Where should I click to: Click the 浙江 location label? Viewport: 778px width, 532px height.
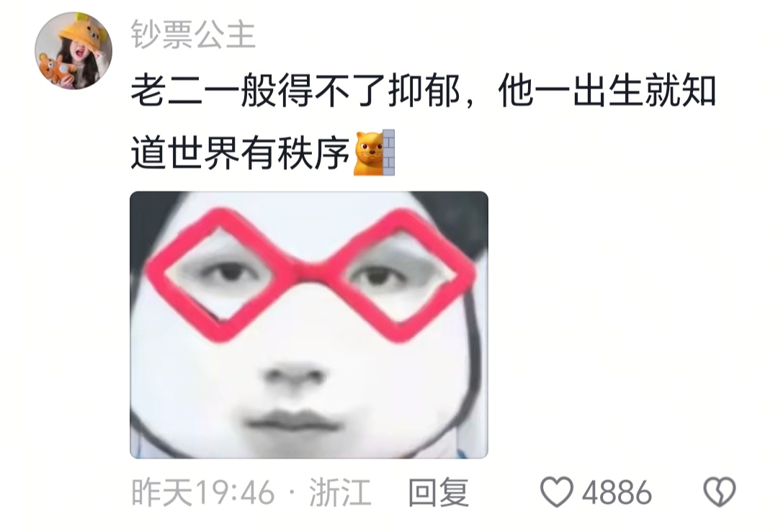pos(340,492)
